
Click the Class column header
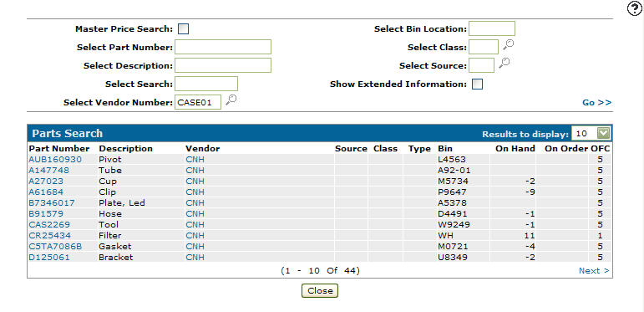point(385,148)
